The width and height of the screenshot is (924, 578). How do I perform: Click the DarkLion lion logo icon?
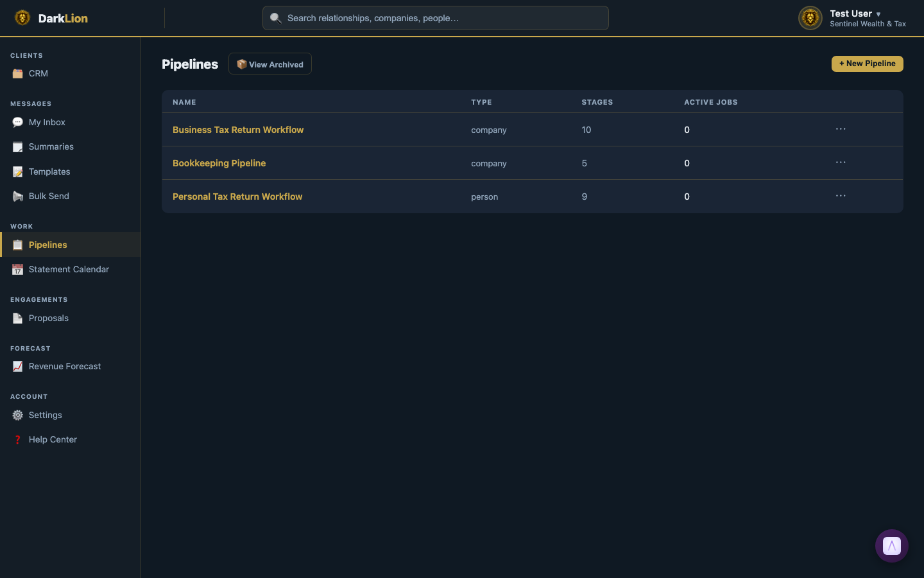click(22, 18)
